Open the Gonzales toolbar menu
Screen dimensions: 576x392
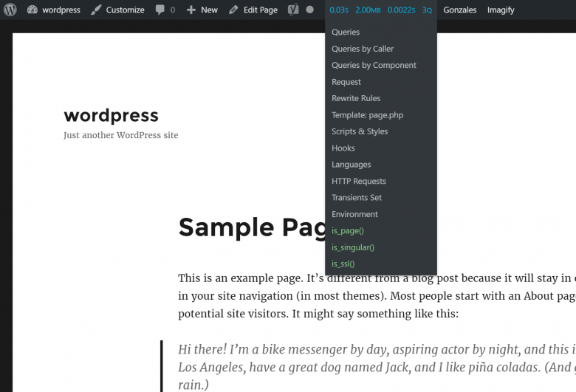459,10
